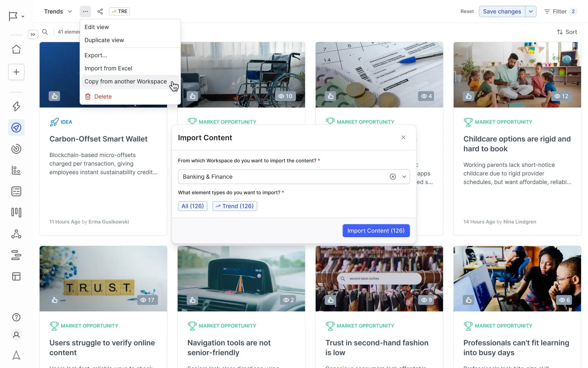Viewport: 588px width, 368px height.
Task: Open the Save changes dropdown arrow
Action: [x=531, y=11]
